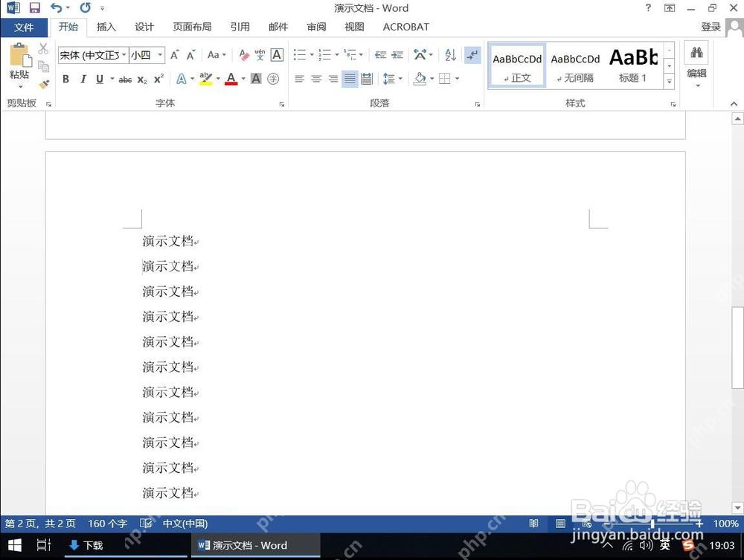
Task: Open Word help question mark
Action: point(648,7)
